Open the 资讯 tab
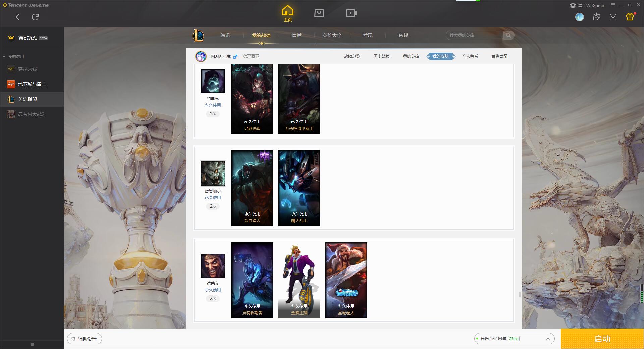The width and height of the screenshot is (644, 349). tap(225, 35)
